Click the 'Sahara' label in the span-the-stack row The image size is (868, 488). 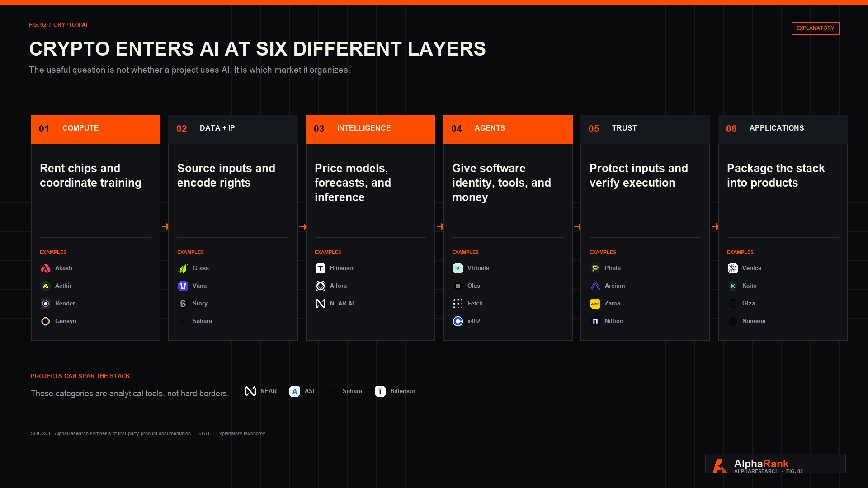pyautogui.click(x=352, y=391)
